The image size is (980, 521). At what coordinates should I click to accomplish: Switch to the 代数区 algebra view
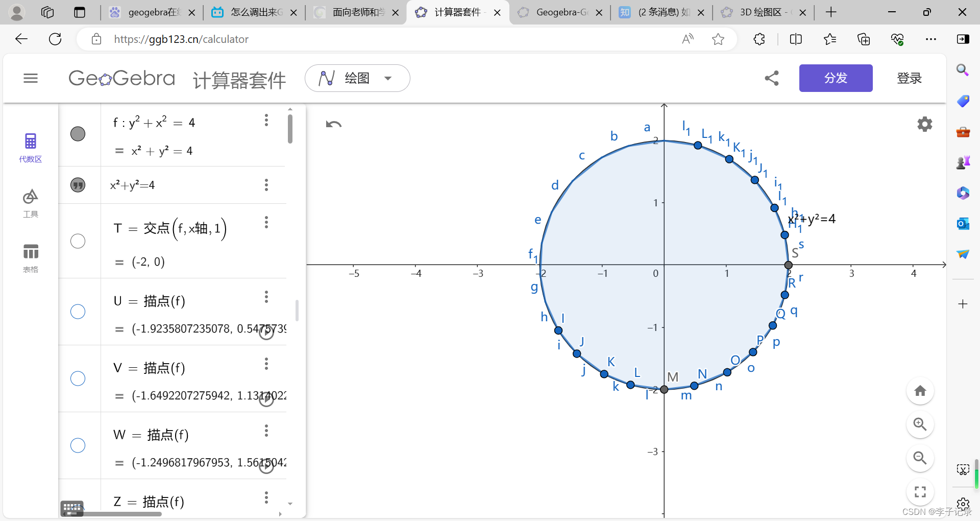[x=31, y=148]
